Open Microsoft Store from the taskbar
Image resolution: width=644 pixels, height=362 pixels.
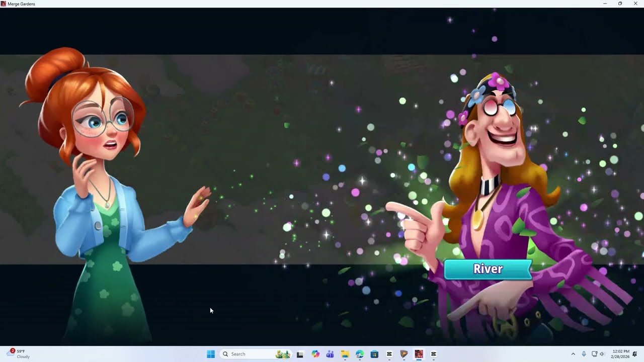tap(374, 354)
